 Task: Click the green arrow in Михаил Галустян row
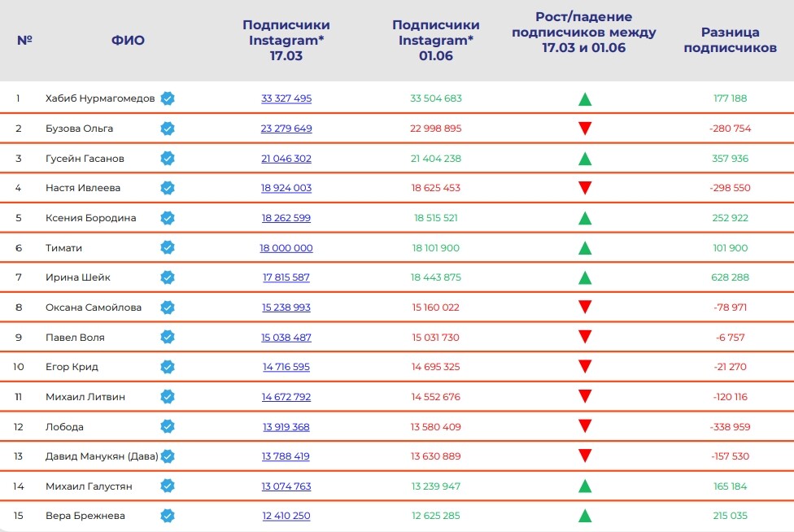[x=584, y=486]
